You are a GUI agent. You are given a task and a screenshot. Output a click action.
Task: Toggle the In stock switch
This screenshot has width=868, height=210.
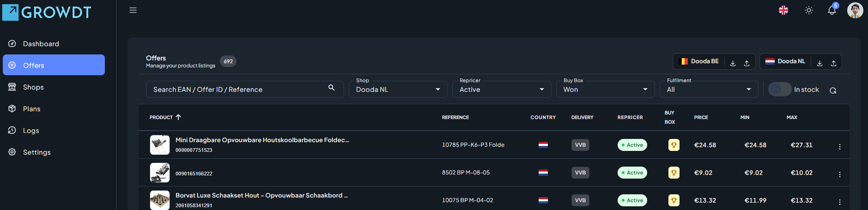780,89
